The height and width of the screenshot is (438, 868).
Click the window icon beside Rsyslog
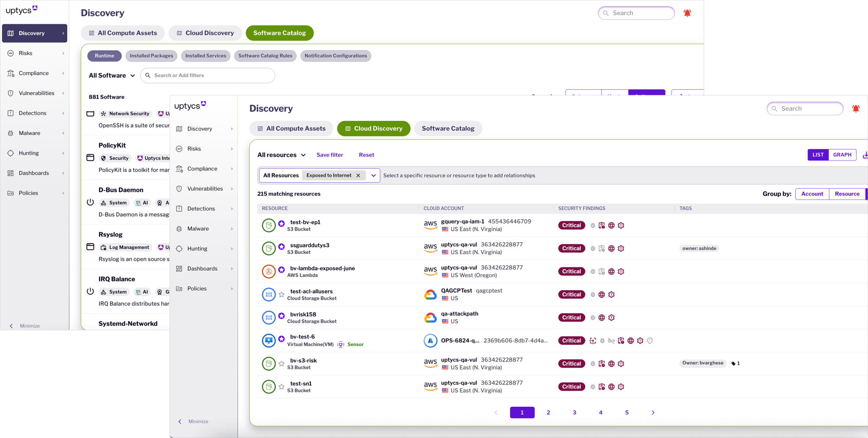[90, 246]
